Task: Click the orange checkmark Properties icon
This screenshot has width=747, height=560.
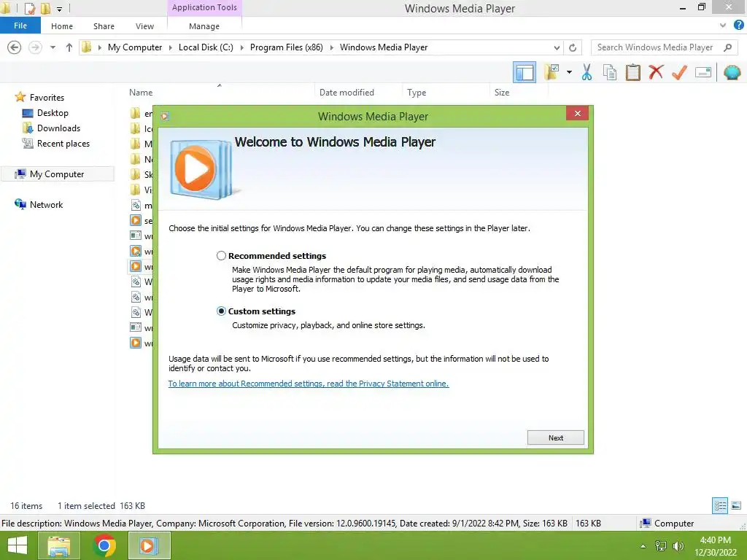Action: [x=679, y=72]
